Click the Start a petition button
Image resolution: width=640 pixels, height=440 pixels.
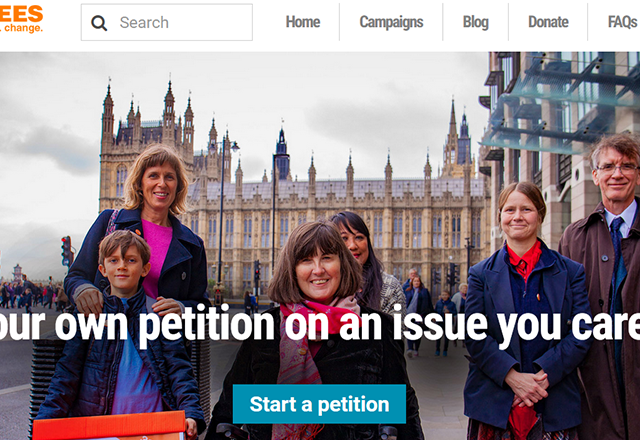[319, 404]
